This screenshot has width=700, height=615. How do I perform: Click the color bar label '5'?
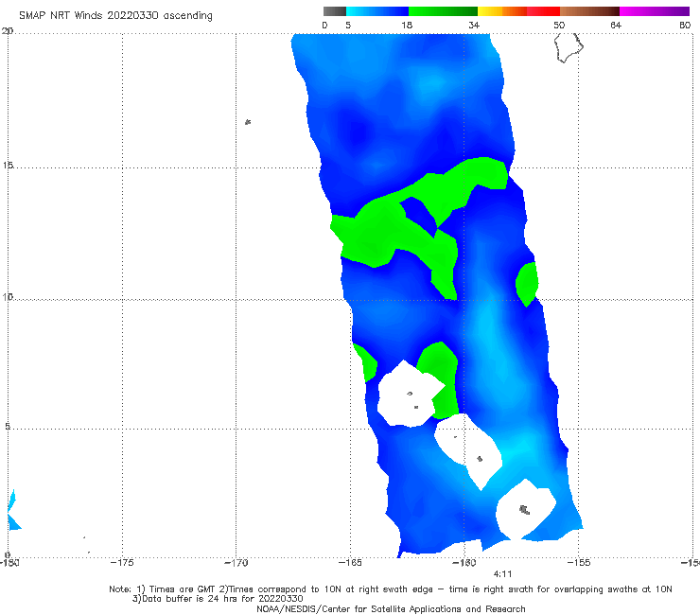(348, 26)
